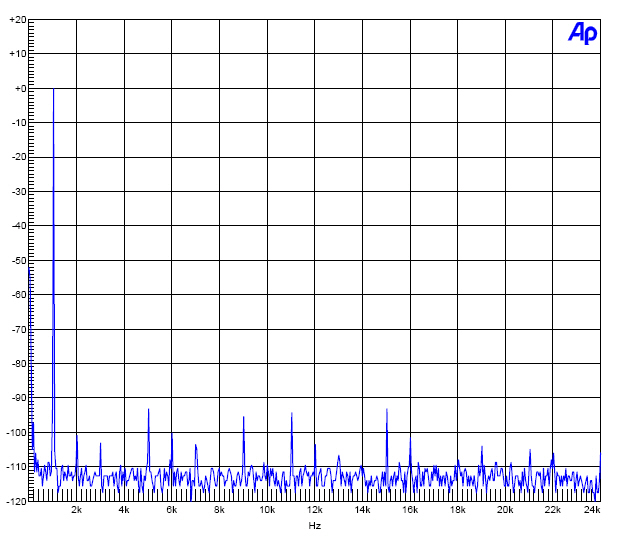Select the -100 label on the vertical axis

pyautogui.click(x=16, y=432)
